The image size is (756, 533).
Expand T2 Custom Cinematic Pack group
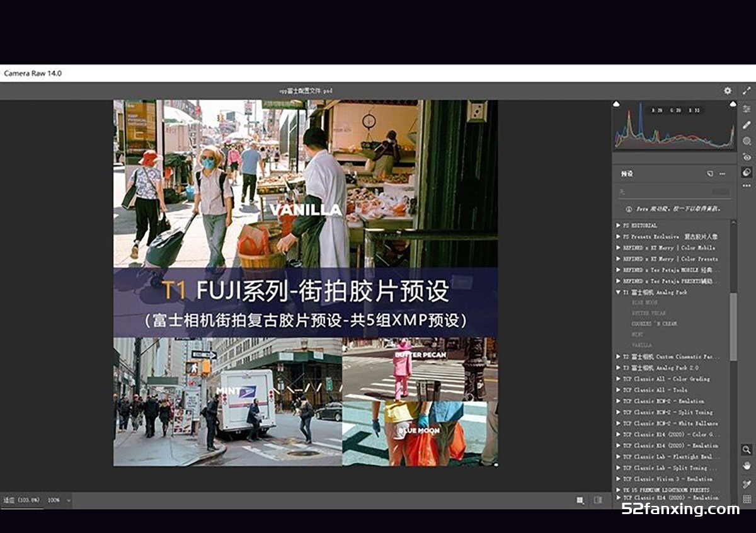coord(618,357)
